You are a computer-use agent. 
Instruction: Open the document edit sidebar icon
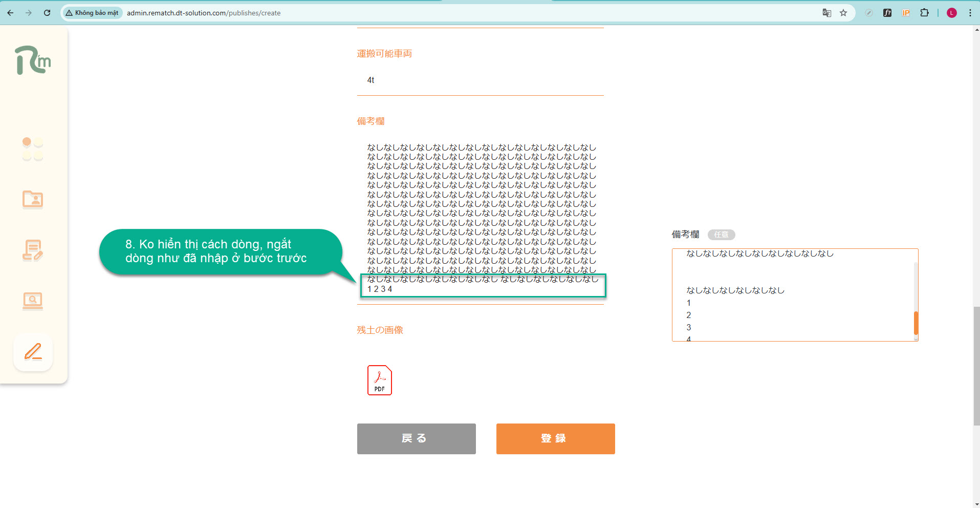click(x=33, y=250)
